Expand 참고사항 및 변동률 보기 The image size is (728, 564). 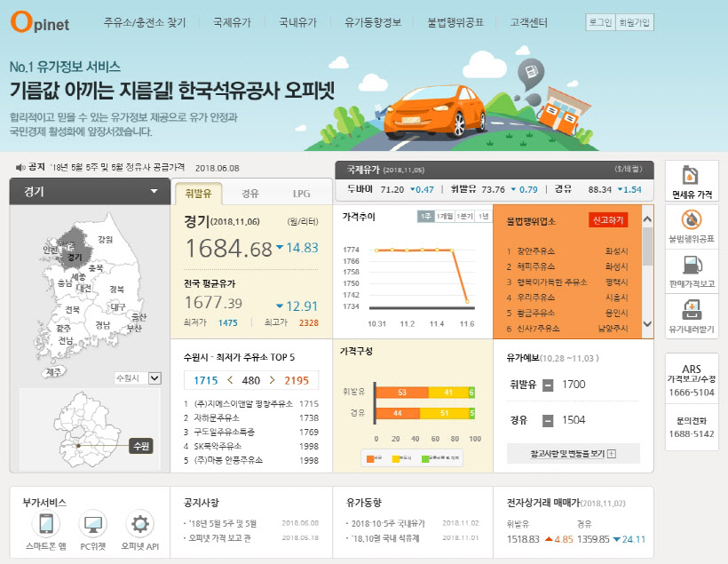pos(573,453)
